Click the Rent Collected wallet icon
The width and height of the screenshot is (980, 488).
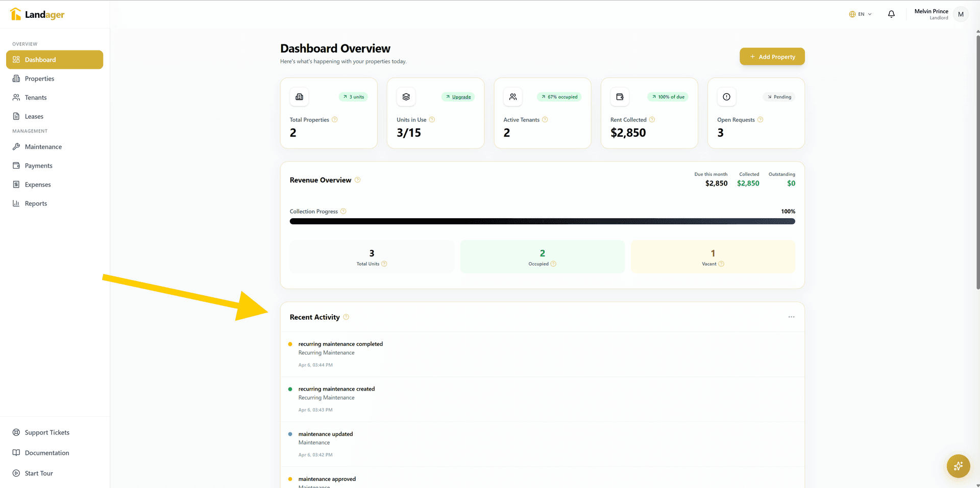click(x=620, y=97)
